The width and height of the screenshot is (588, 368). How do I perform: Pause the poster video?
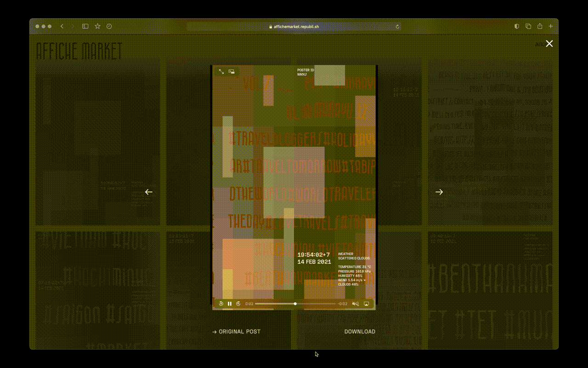pos(230,304)
